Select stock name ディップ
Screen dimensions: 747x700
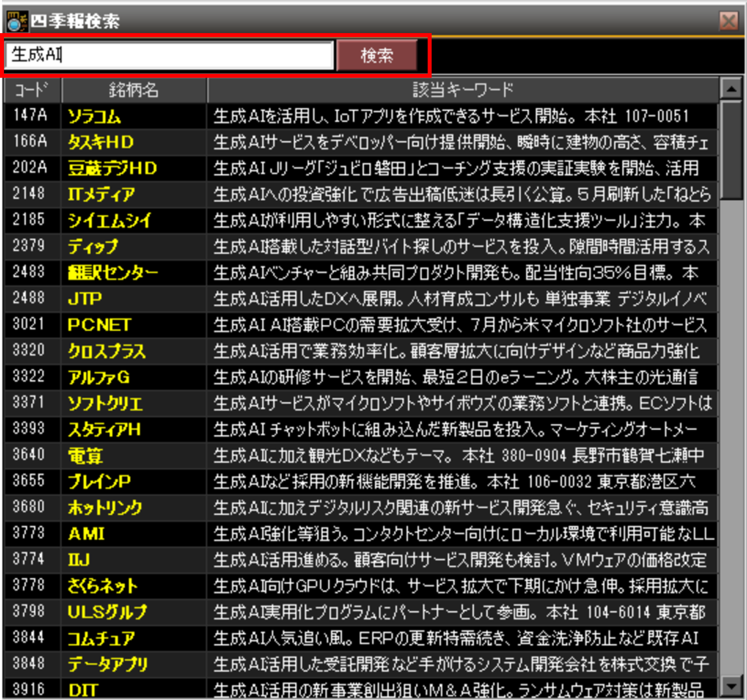pos(93,247)
